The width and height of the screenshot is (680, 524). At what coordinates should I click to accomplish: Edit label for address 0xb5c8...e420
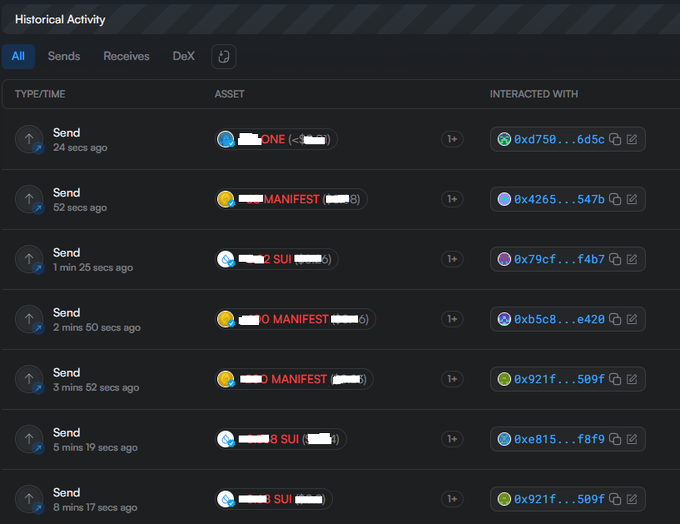[632, 319]
